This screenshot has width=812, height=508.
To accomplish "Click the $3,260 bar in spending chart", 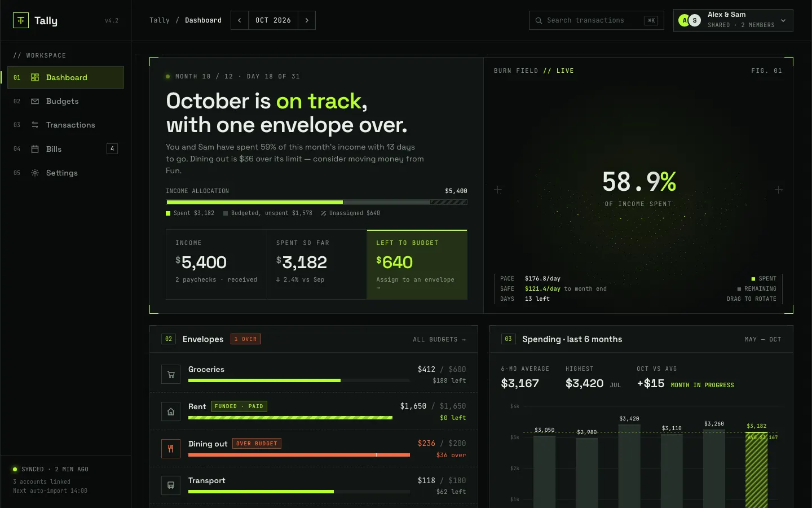I will coord(714,468).
